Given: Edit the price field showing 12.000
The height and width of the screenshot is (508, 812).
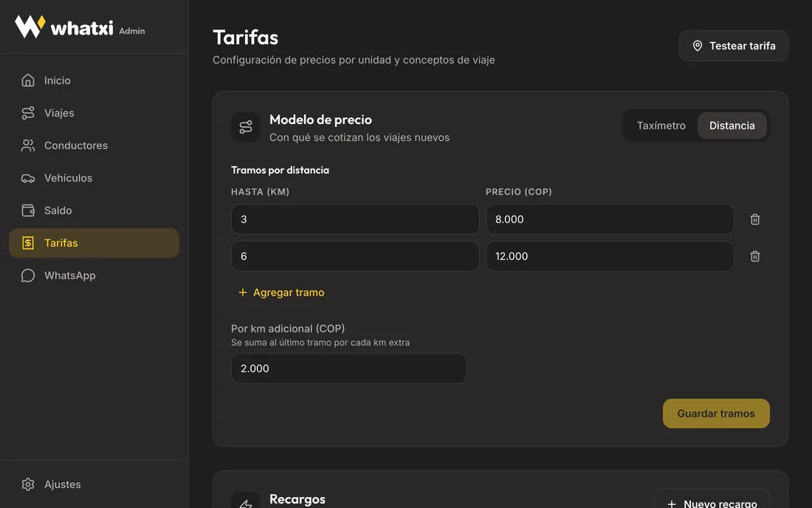Looking at the screenshot, I should (x=610, y=256).
